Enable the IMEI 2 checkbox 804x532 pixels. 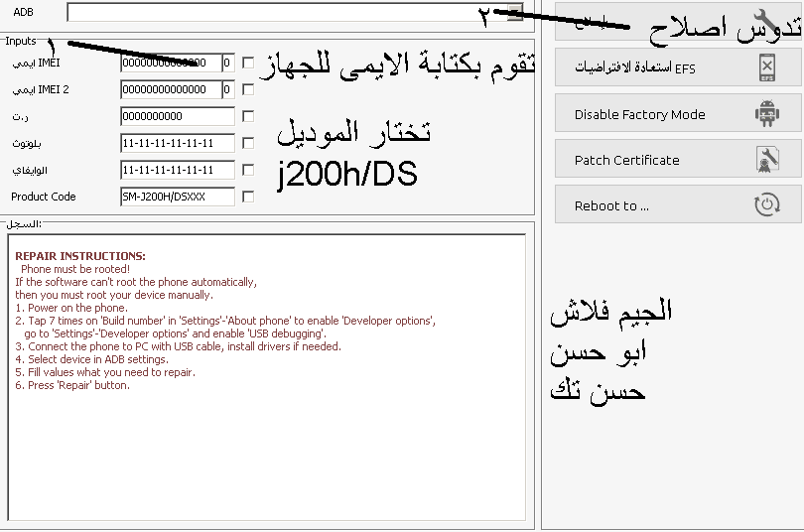(x=248, y=89)
